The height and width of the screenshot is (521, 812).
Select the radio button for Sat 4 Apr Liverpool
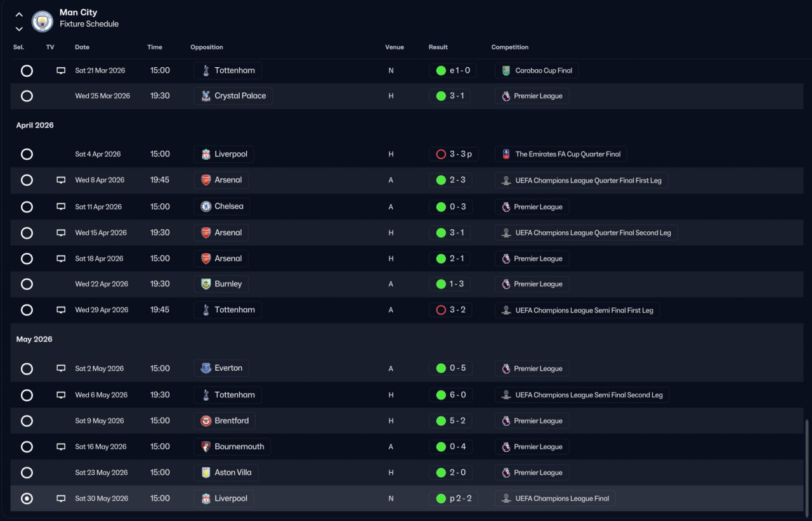[x=27, y=154]
